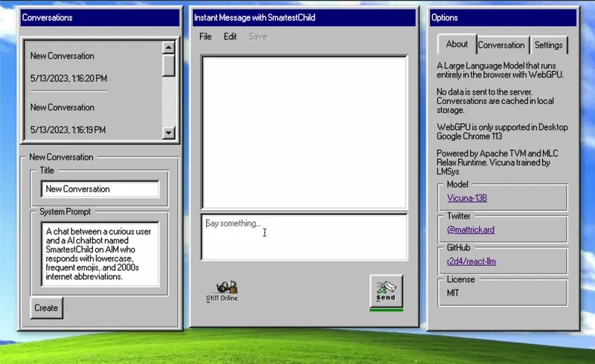Open the Edit menu

tap(230, 36)
